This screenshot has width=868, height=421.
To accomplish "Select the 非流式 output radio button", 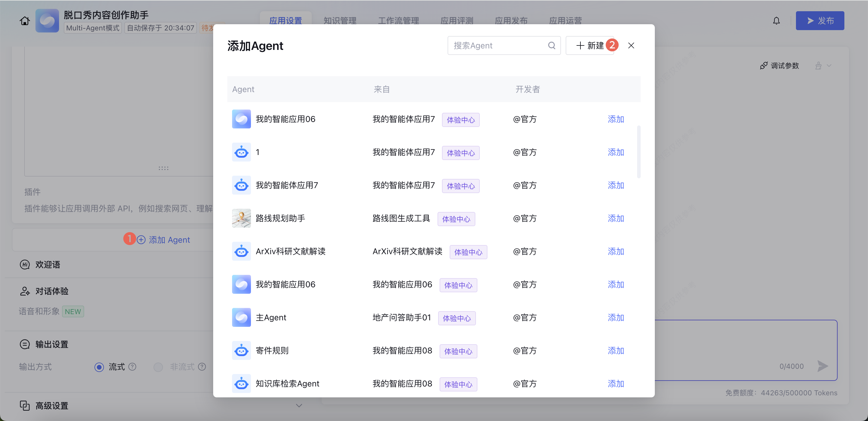I will (158, 367).
